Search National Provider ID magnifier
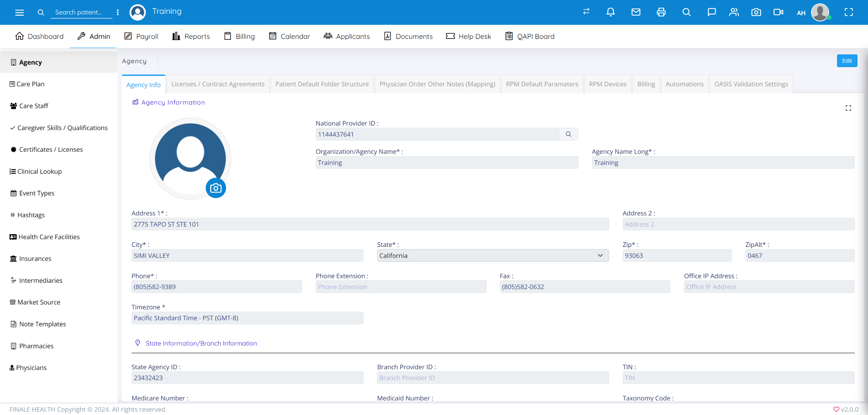 point(568,134)
